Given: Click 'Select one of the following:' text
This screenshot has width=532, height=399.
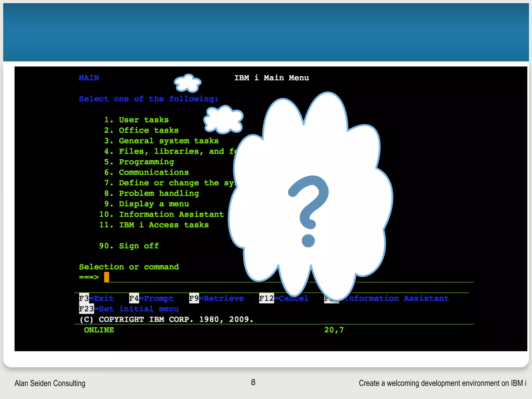Looking at the screenshot, I should [149, 99].
